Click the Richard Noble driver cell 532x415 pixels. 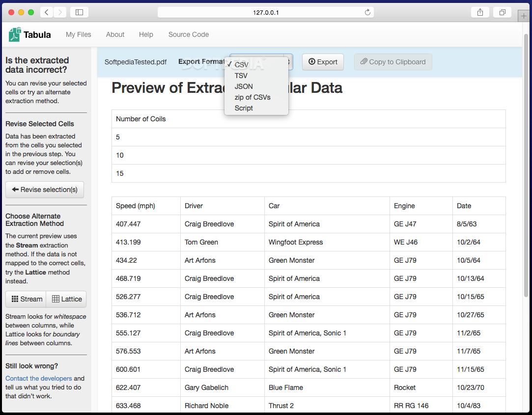point(222,406)
